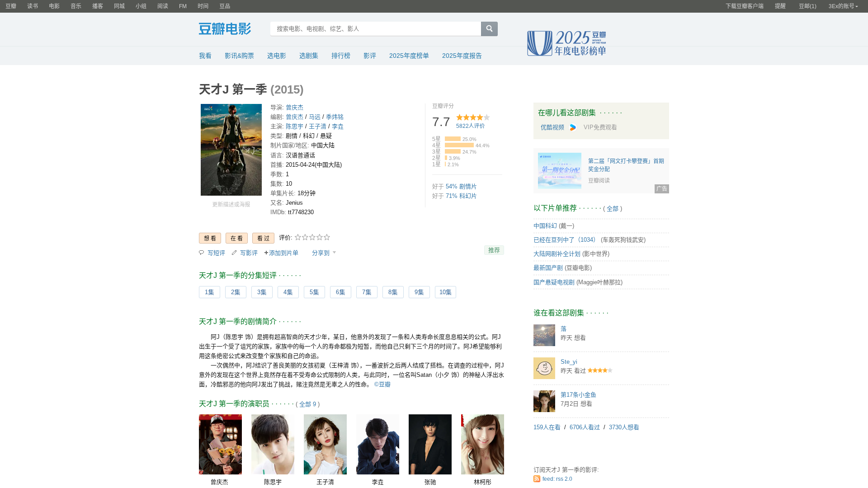Click the write review pencil icon

234,253
